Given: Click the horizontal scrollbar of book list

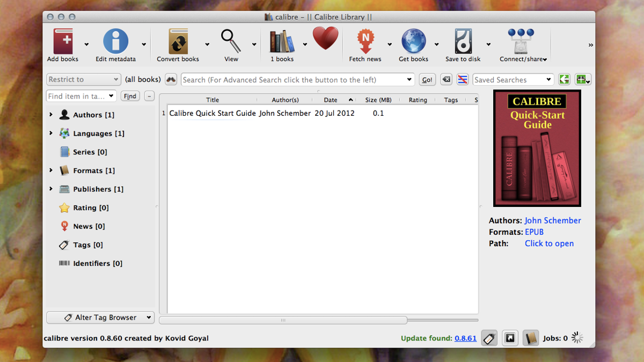Looking at the screenshot, I should point(283,320).
